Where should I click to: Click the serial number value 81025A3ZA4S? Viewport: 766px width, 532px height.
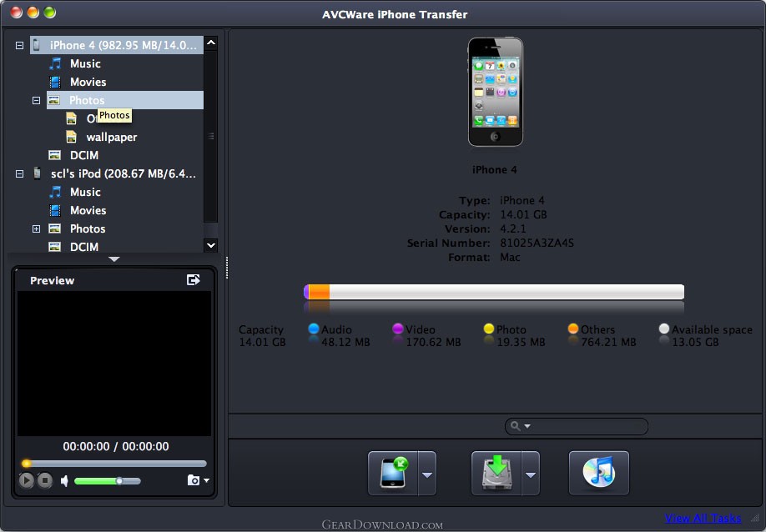pyautogui.click(x=537, y=243)
